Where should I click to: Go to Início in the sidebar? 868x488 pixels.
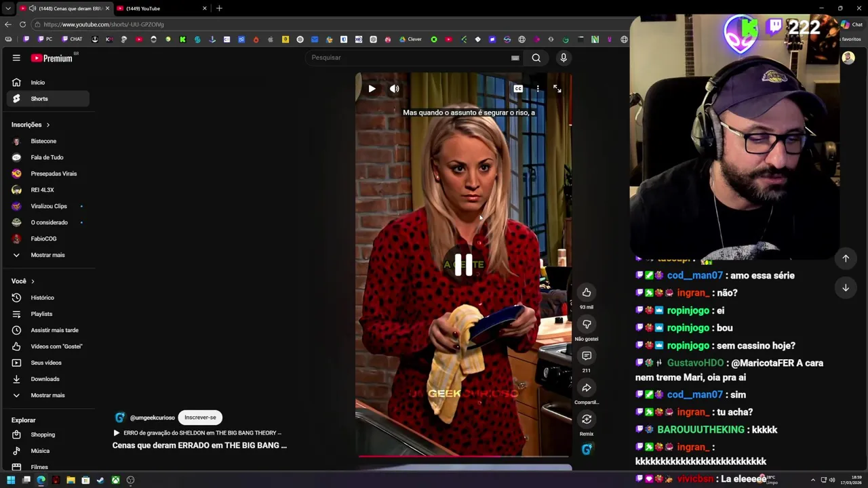pyautogui.click(x=47, y=83)
